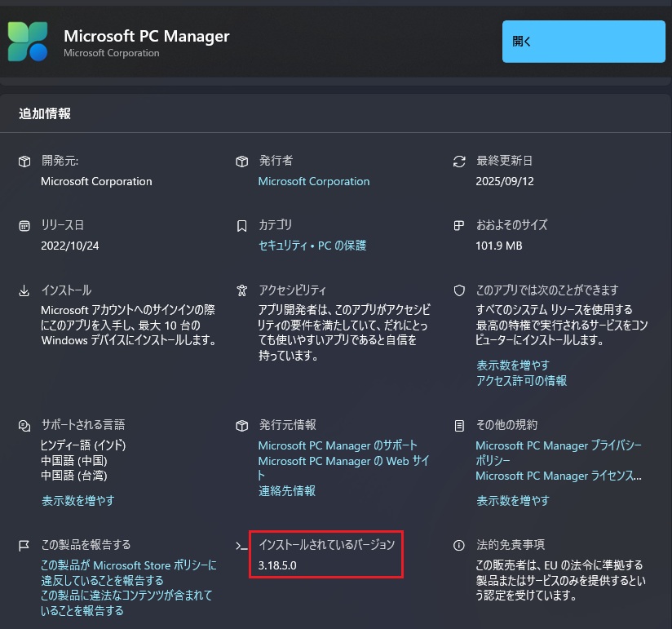
Task: Click the 法的免責事項 info icon
Action: point(458,545)
